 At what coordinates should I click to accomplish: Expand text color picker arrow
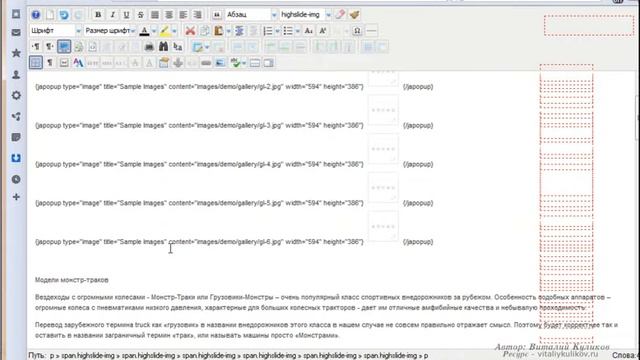coord(154,31)
